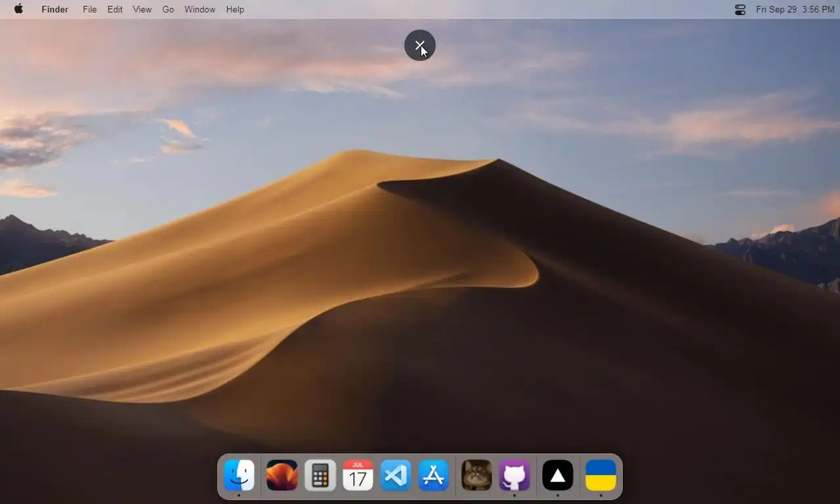The height and width of the screenshot is (504, 840).
Task: Click the date and time Fri Sep 29
Action: coord(795,9)
